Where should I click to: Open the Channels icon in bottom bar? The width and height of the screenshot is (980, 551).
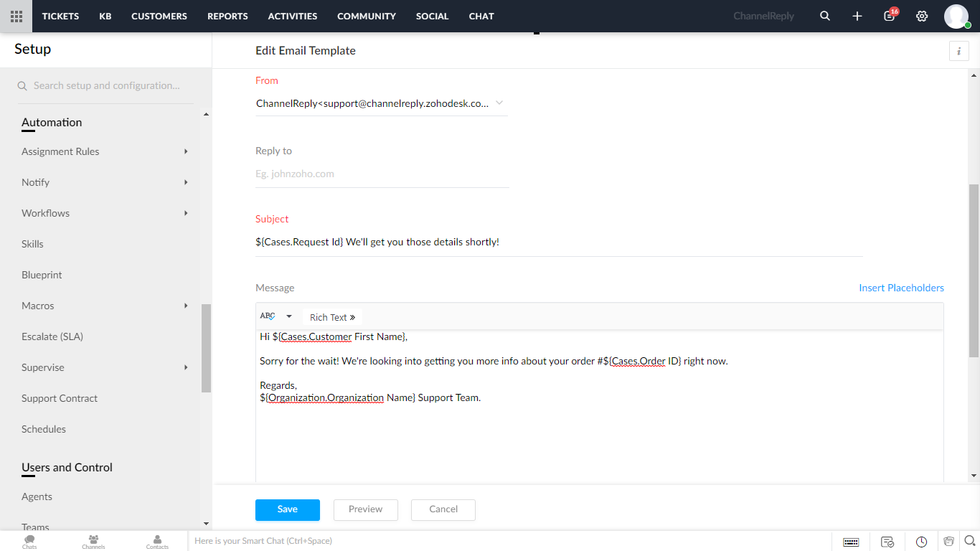coord(93,541)
